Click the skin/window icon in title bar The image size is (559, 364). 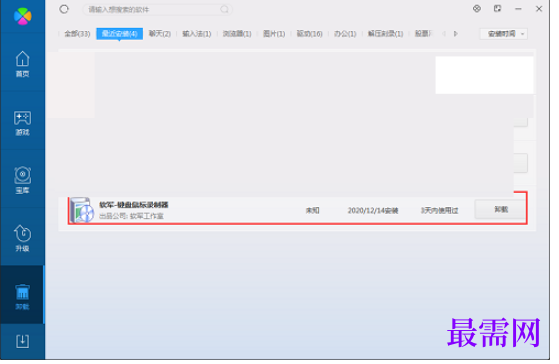(x=497, y=9)
